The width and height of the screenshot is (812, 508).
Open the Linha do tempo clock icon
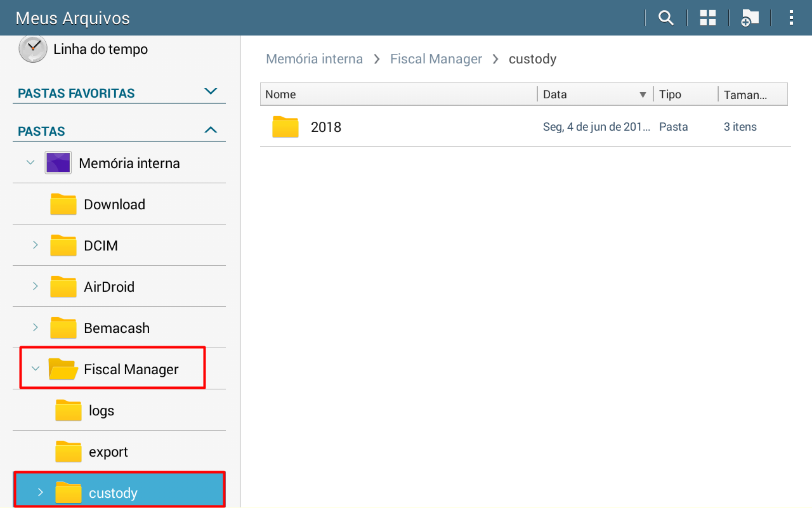(x=33, y=49)
